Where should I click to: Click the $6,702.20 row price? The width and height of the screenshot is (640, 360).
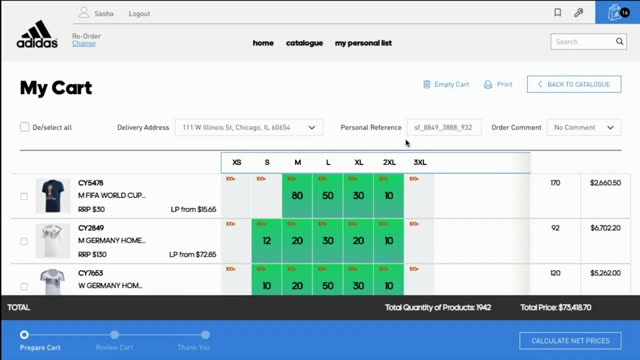(x=605, y=228)
